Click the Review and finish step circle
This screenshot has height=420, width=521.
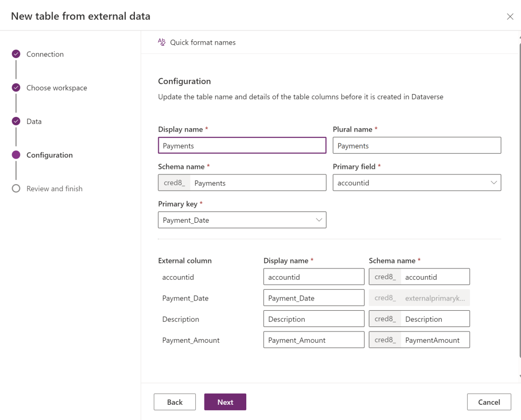(x=16, y=189)
